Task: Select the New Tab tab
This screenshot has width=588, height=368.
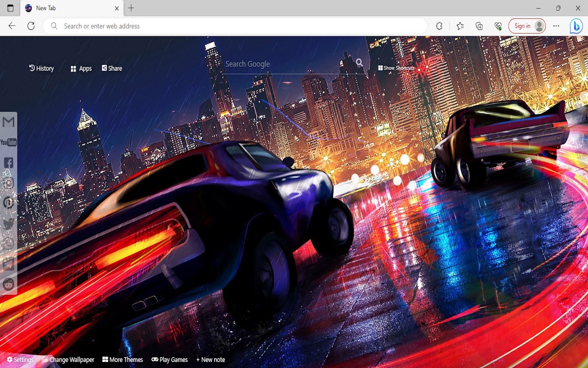Action: coord(72,8)
